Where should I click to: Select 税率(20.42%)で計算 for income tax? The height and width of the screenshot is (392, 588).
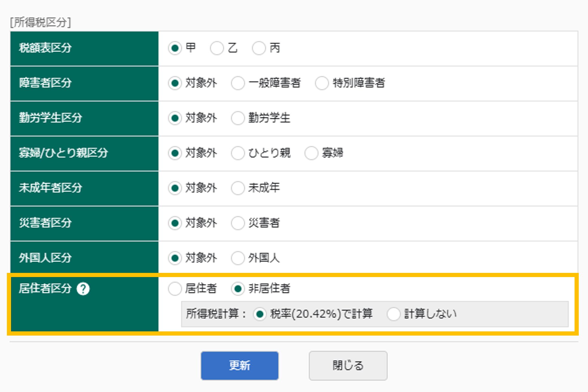tap(260, 314)
